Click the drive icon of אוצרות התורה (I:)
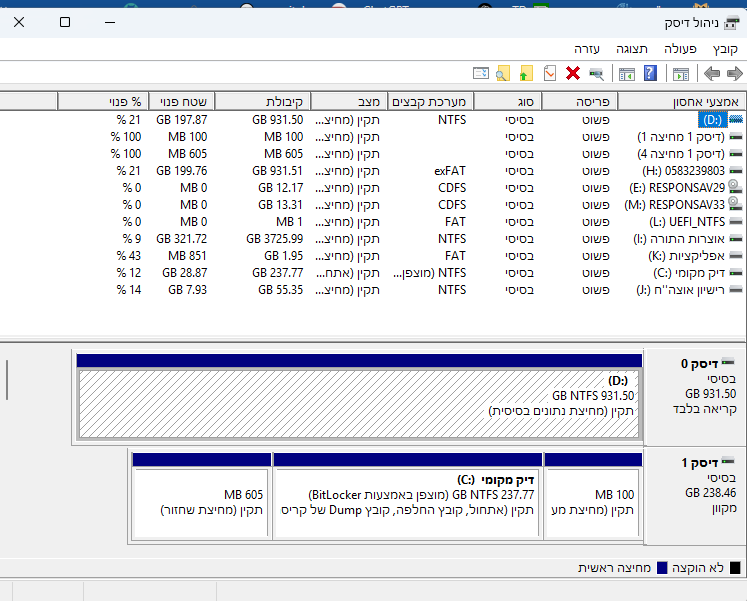747x601 pixels. coord(736,239)
